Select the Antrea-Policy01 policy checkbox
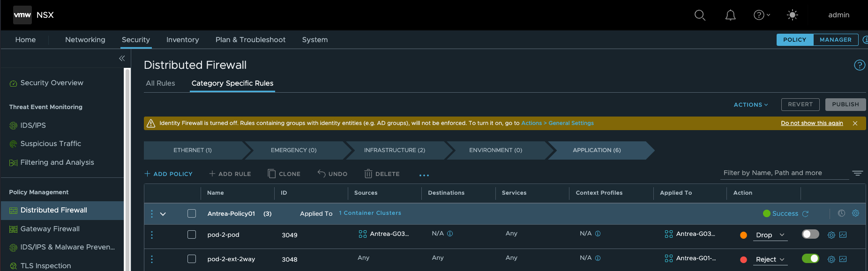The width and height of the screenshot is (868, 271). click(x=192, y=213)
